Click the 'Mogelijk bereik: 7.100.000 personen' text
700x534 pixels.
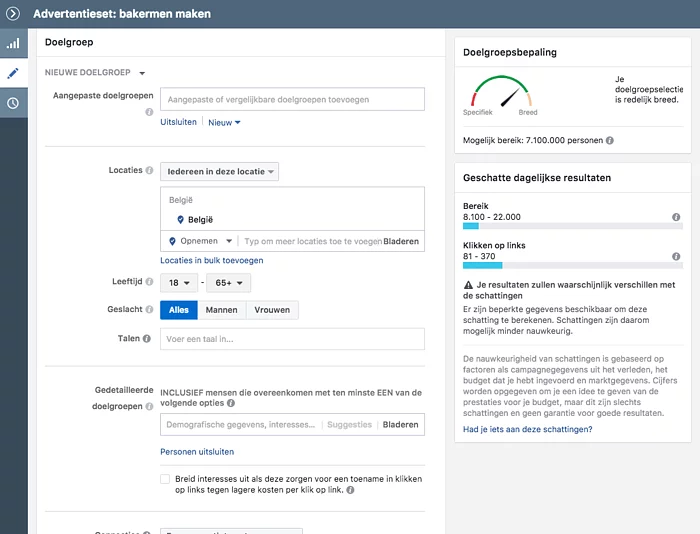click(533, 140)
